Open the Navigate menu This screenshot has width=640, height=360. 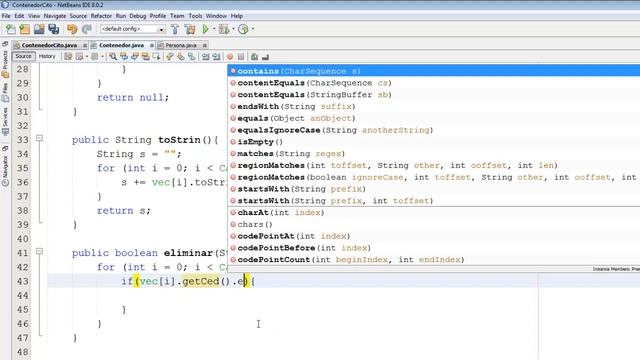[55, 16]
